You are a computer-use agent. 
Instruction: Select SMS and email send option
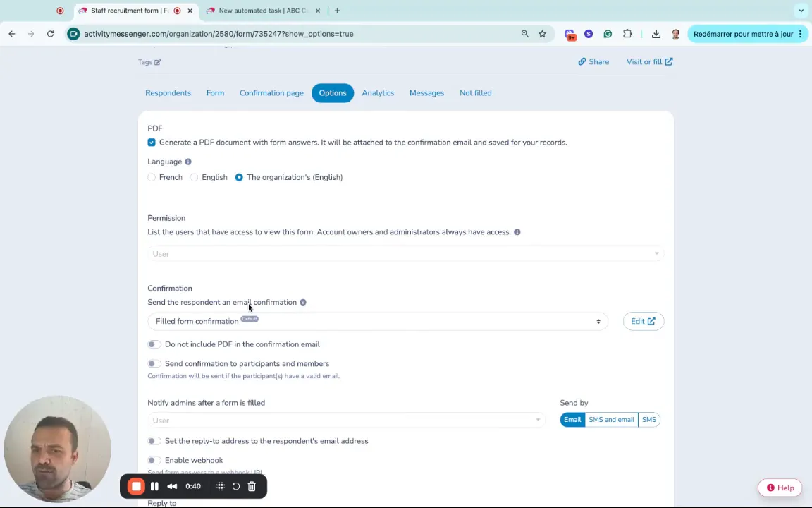(x=611, y=420)
